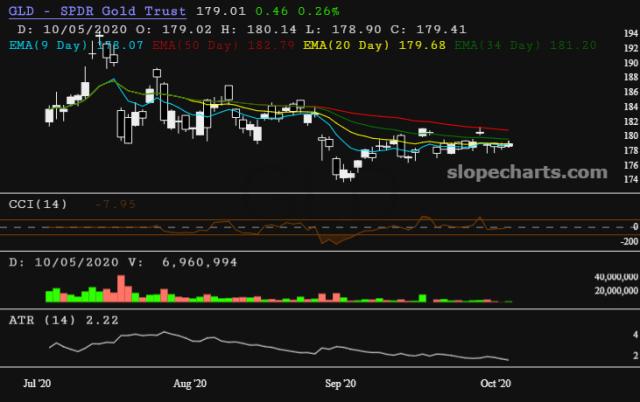Click the Oct '20 date axis marker
This screenshot has height=402, width=640.
(x=496, y=384)
